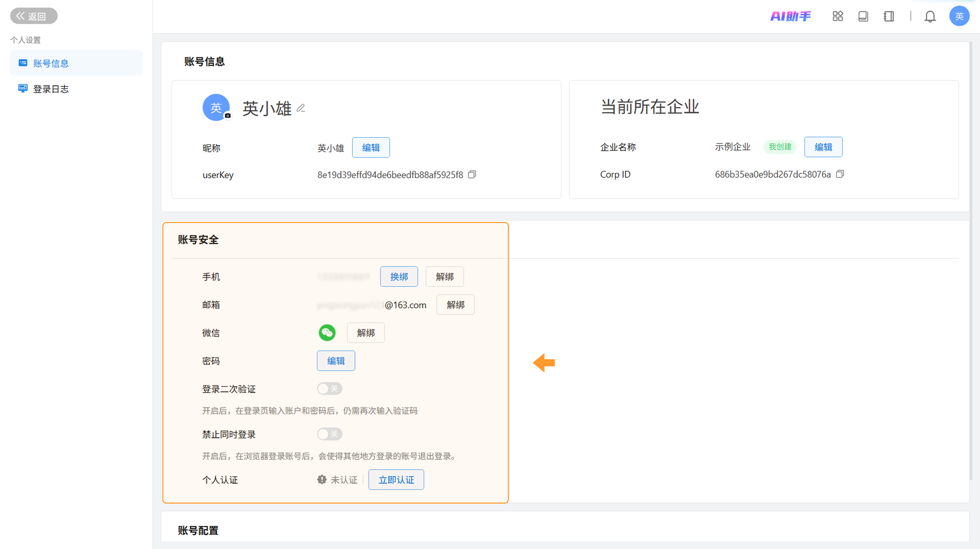Click the notebook icon left of bell
980x549 pixels.
click(x=888, y=16)
